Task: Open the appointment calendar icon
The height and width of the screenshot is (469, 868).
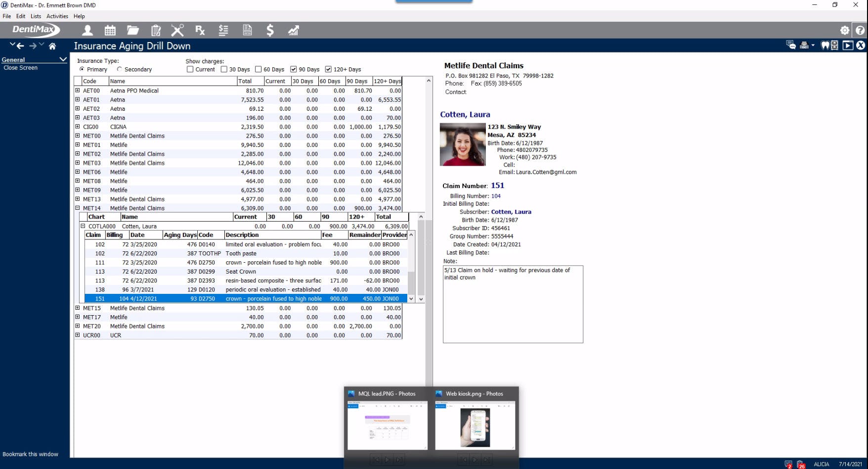Action: 110,30
